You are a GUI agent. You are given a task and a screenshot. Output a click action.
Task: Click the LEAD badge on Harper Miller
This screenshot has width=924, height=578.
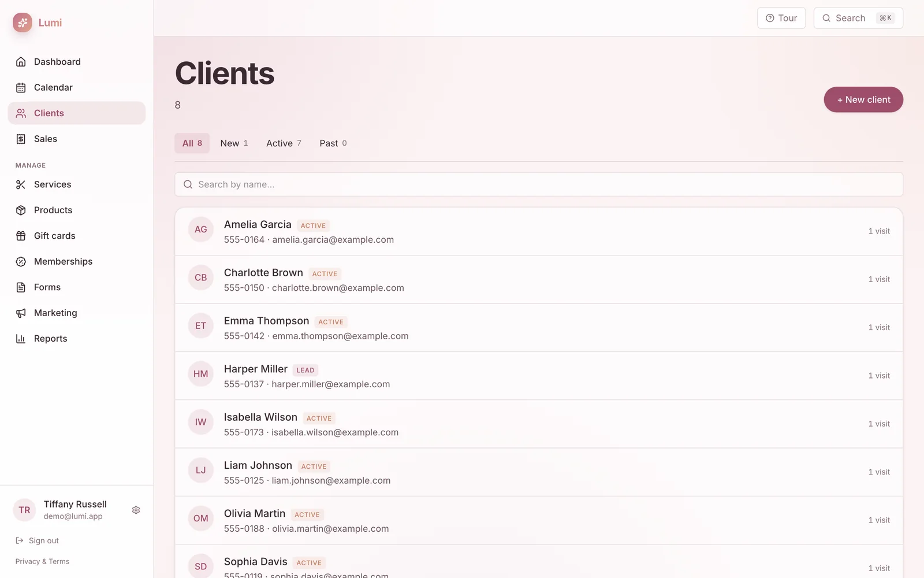tap(305, 370)
